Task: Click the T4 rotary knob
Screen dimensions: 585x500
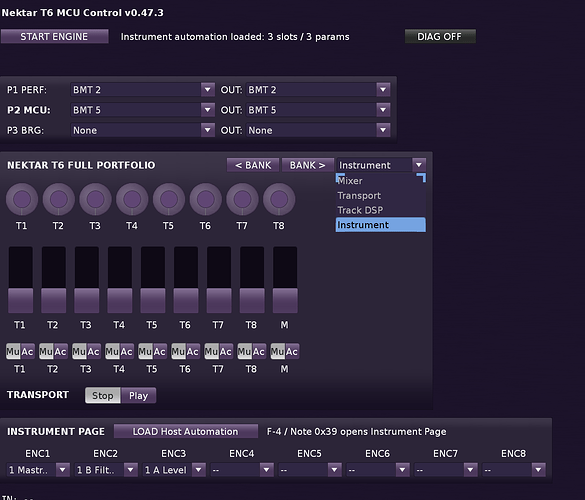Action: 132,199
